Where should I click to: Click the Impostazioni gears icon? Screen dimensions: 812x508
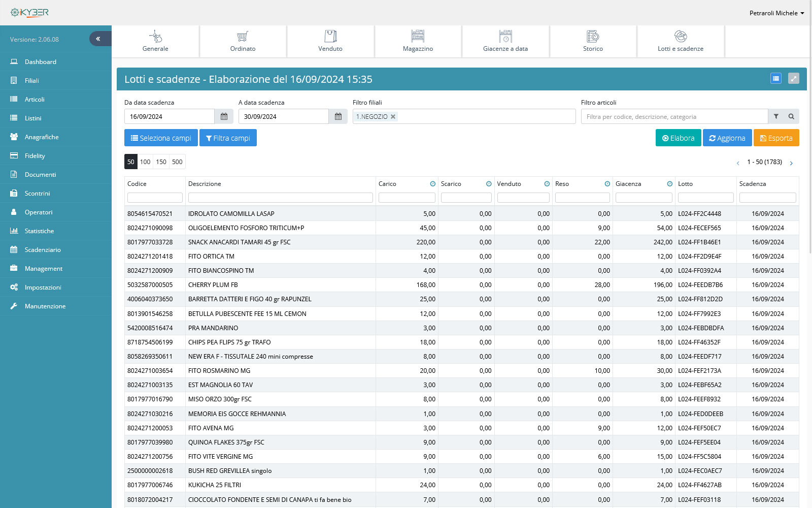tap(14, 287)
